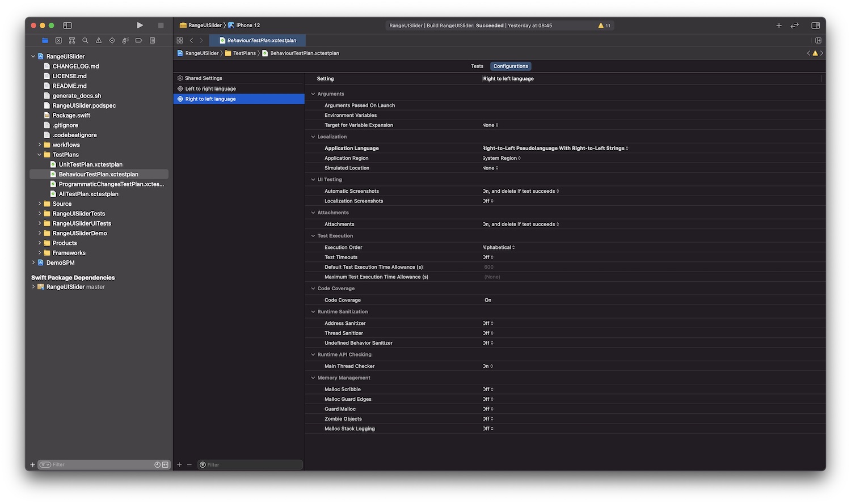
Task: Collapse the TestPlans folder
Action: point(40,155)
